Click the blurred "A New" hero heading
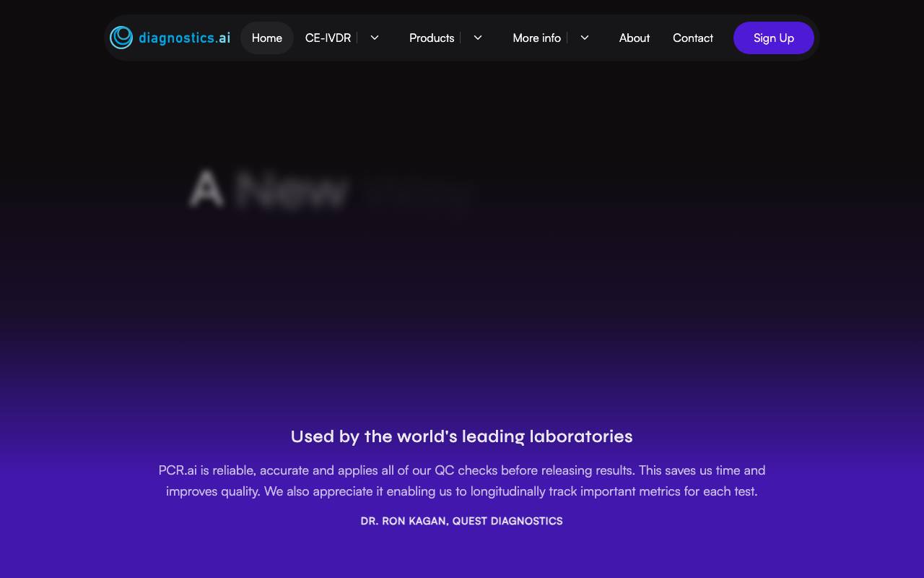924x578 pixels. point(269,190)
